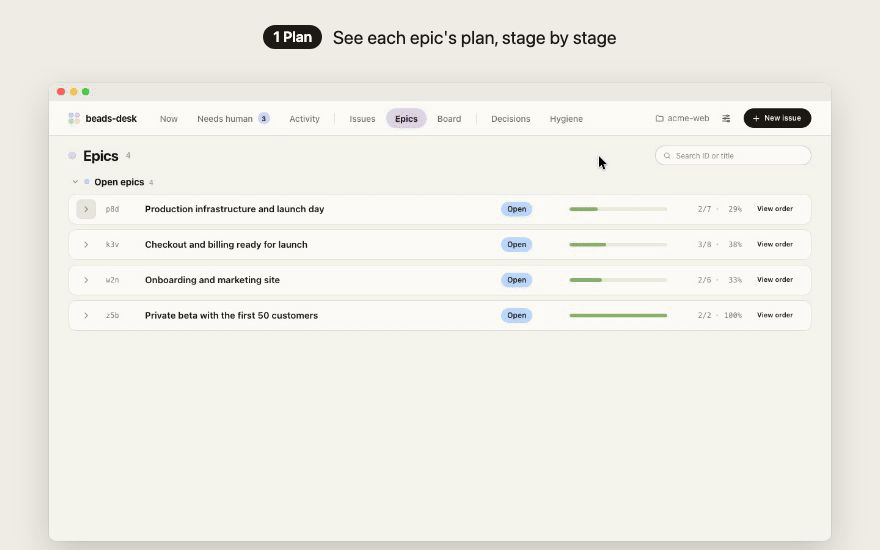Maximize the window with the green button
Viewport: 880px width, 550px height.
pyautogui.click(x=86, y=91)
